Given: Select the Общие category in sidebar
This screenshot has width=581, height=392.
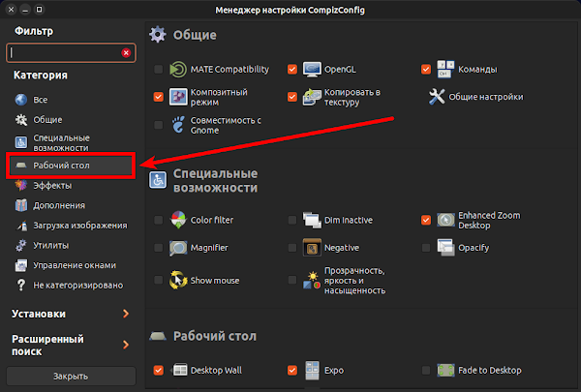Looking at the screenshot, I should [71, 120].
